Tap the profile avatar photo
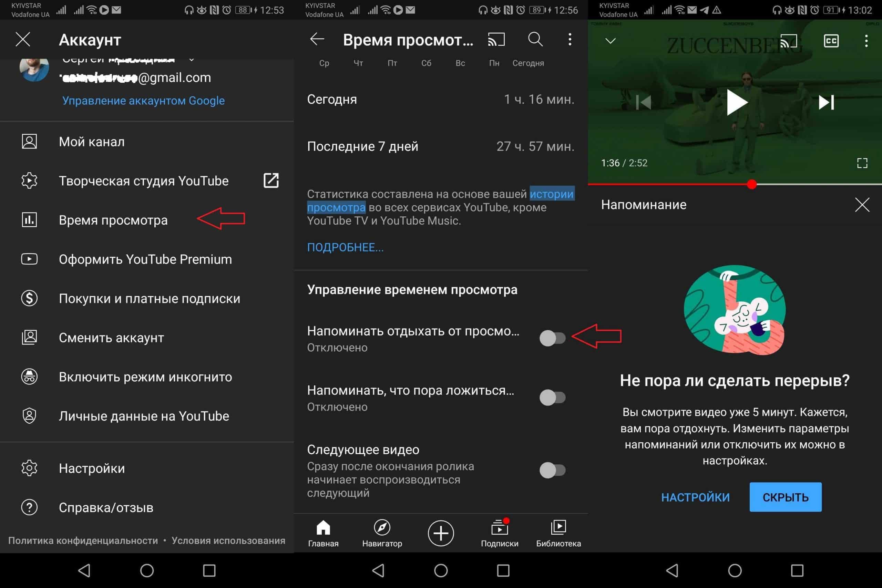Image resolution: width=882 pixels, height=588 pixels. (x=34, y=69)
